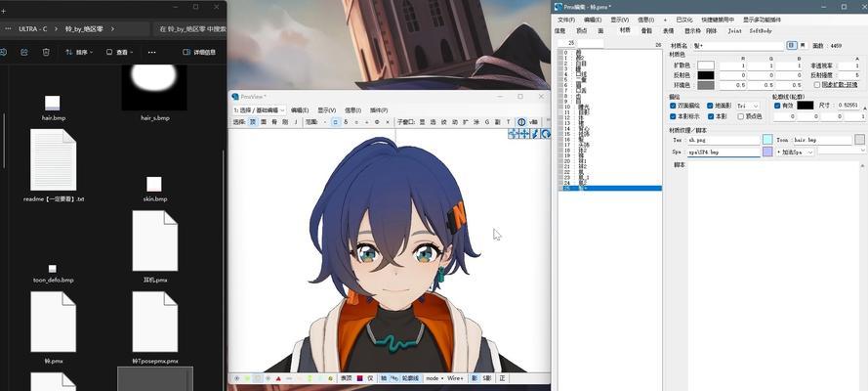Click the magenta square icon in bottom bar

coord(360,379)
